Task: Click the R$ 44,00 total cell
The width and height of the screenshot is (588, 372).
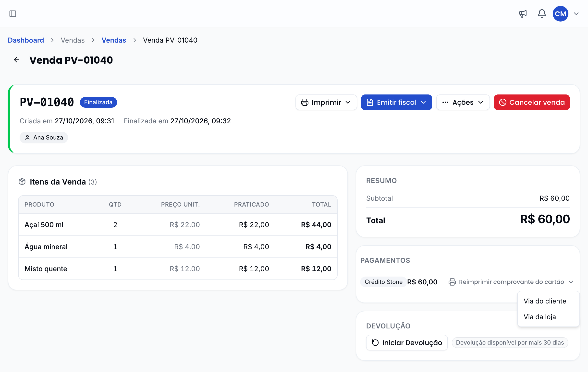Action: pyautogui.click(x=316, y=225)
